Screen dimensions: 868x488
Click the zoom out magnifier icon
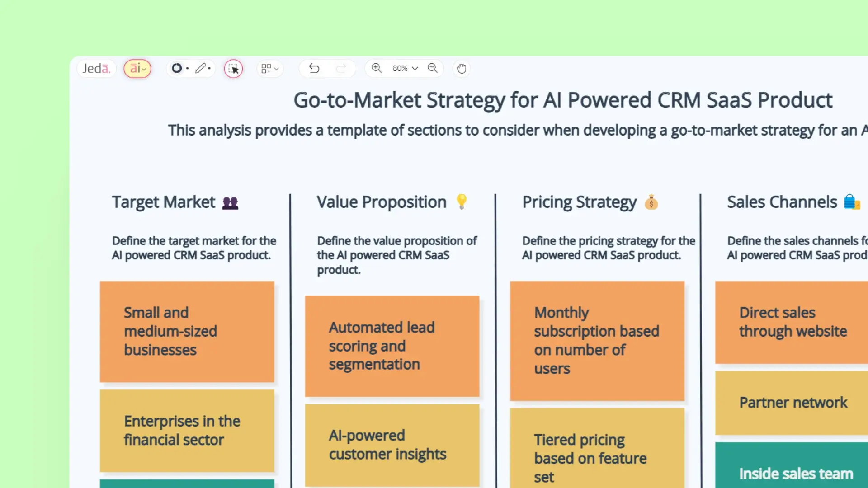(432, 68)
